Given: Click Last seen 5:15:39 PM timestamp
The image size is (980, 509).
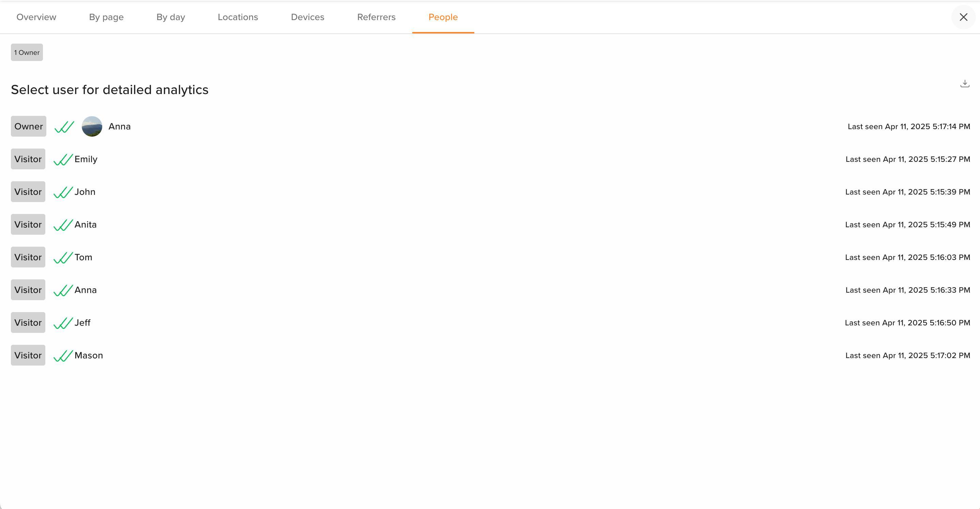Looking at the screenshot, I should pos(908,192).
